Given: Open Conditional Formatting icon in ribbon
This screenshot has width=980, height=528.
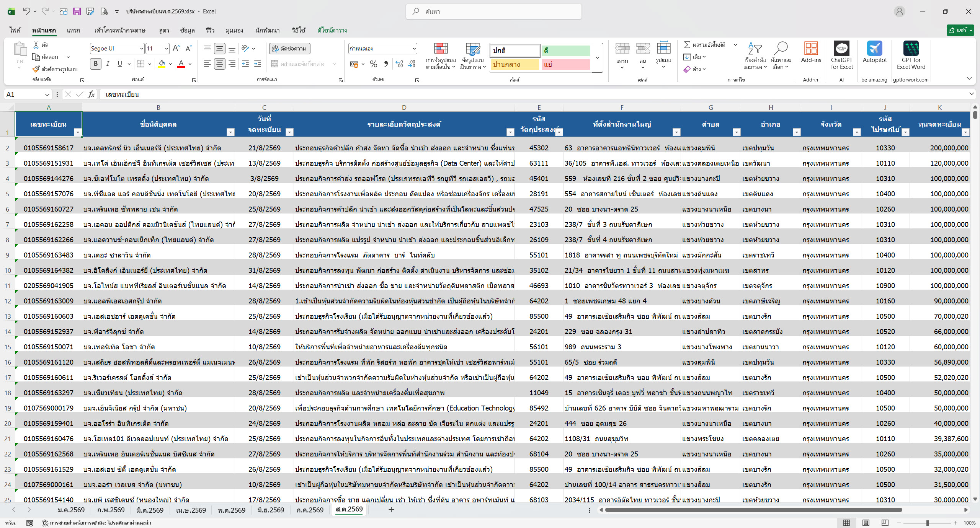Looking at the screenshot, I should tap(441, 55).
